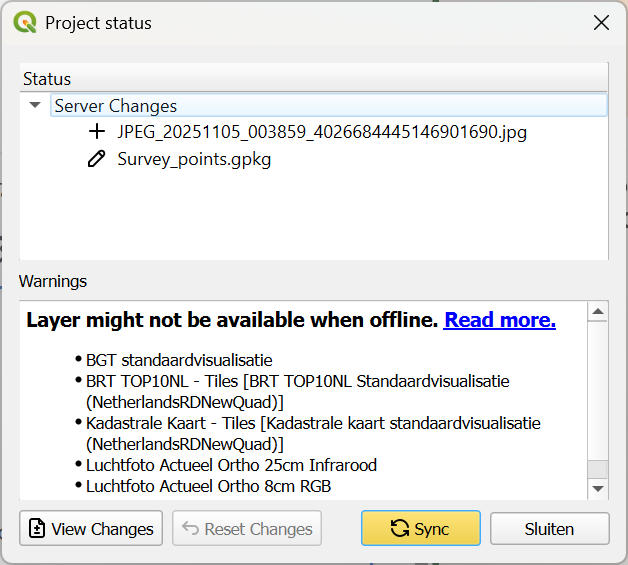Click the pencil icon beside Survey_points.gpkg
Screen dimensions: 628x565
pyautogui.click(x=97, y=158)
